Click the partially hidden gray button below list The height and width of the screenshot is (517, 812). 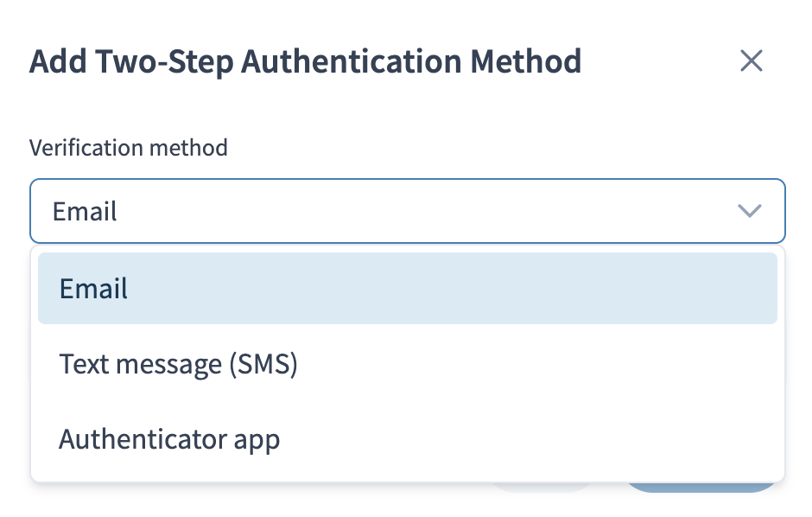[541, 488]
